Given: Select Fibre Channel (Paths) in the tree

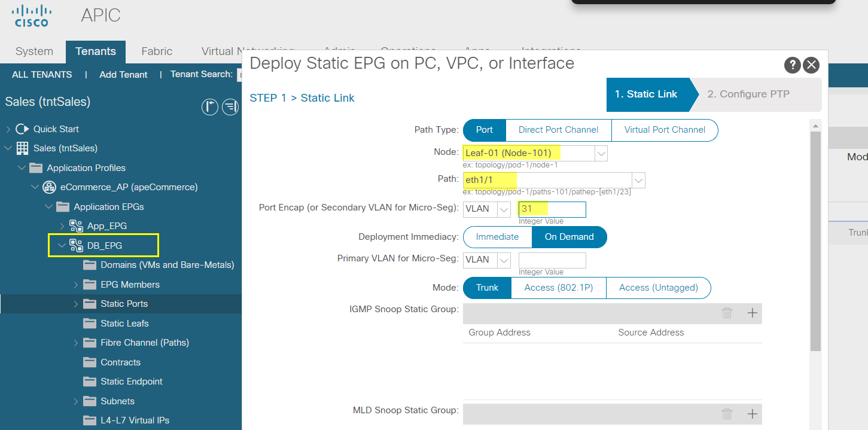Looking at the screenshot, I should coord(145,343).
